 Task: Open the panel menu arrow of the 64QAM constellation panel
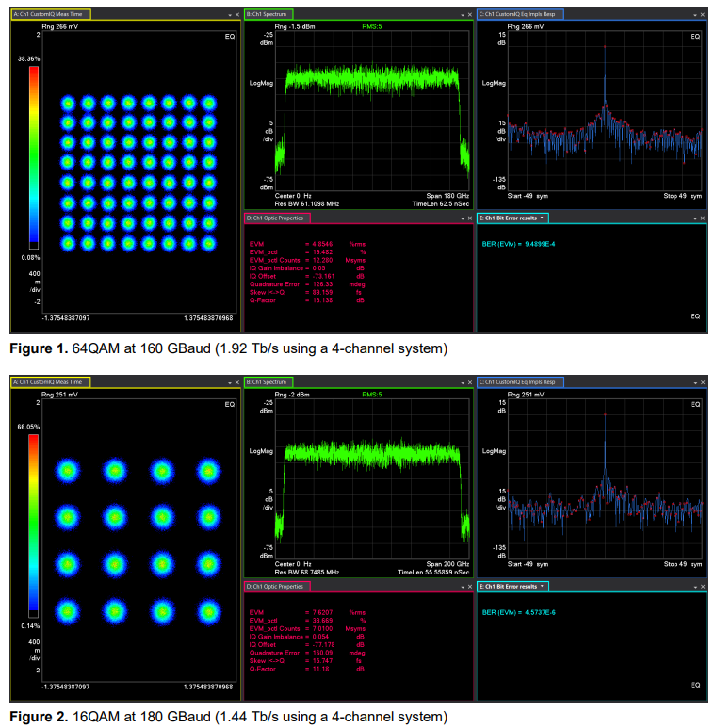point(229,16)
